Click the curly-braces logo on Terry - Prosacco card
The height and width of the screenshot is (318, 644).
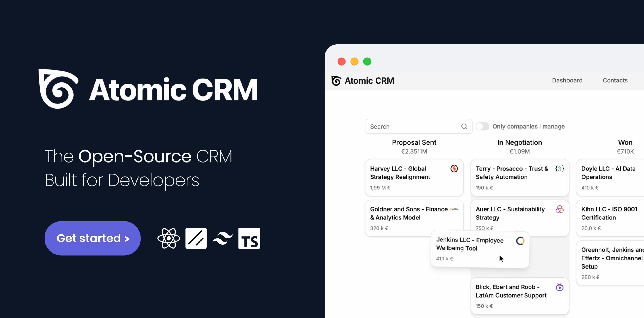tap(560, 169)
